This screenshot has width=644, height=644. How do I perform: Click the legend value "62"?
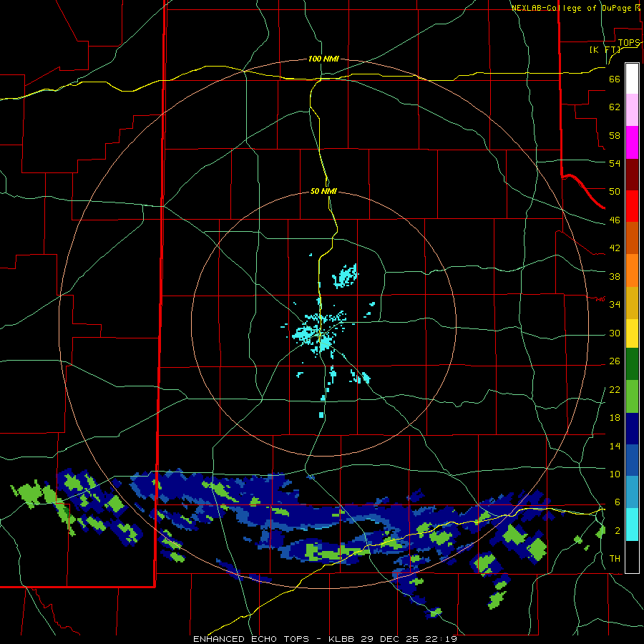click(615, 107)
